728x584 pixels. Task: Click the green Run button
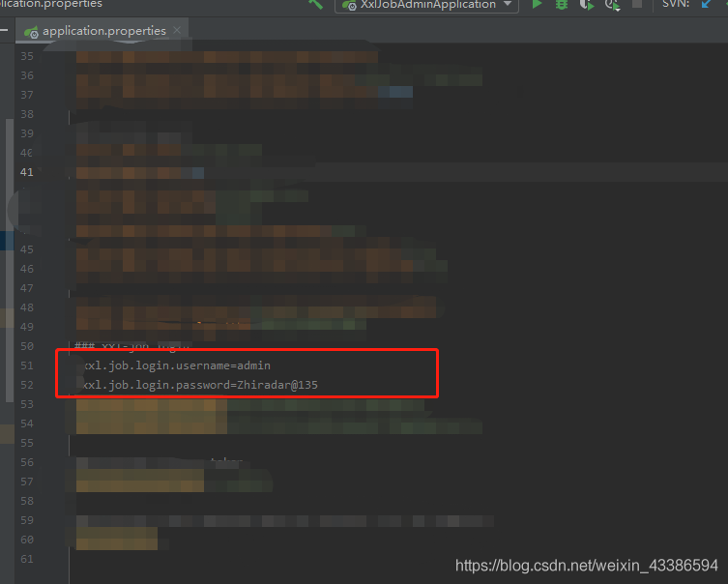[x=538, y=5]
